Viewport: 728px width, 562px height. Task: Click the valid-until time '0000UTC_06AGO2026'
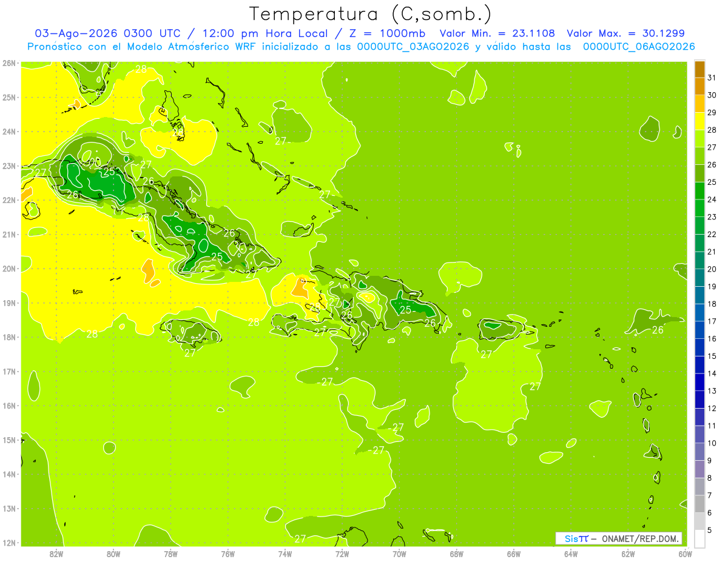click(639, 47)
